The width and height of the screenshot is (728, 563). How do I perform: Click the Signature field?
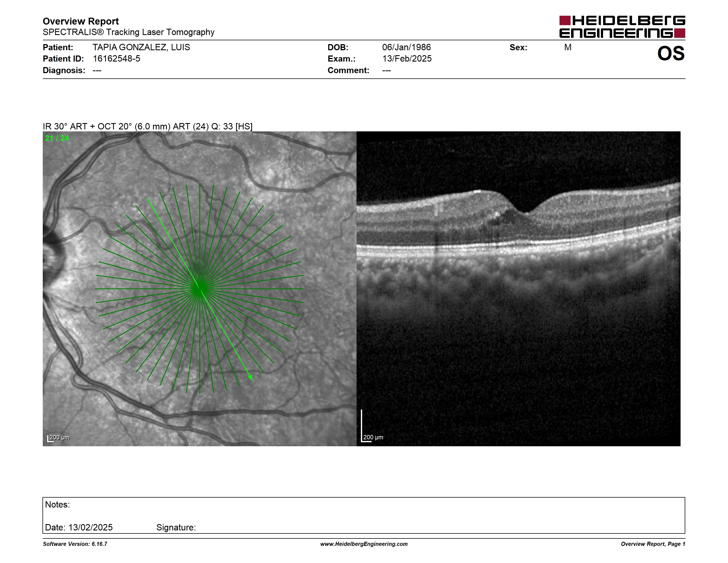point(176,527)
